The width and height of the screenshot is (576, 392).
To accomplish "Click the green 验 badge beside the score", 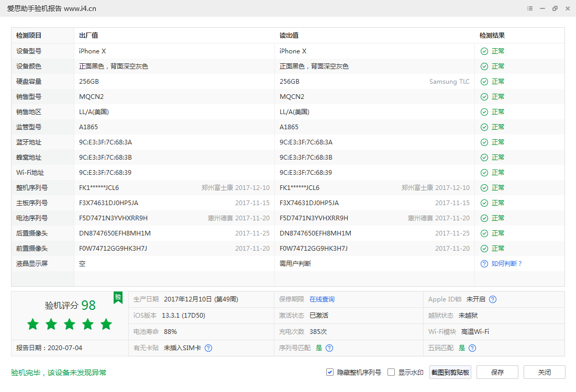I will point(118,297).
